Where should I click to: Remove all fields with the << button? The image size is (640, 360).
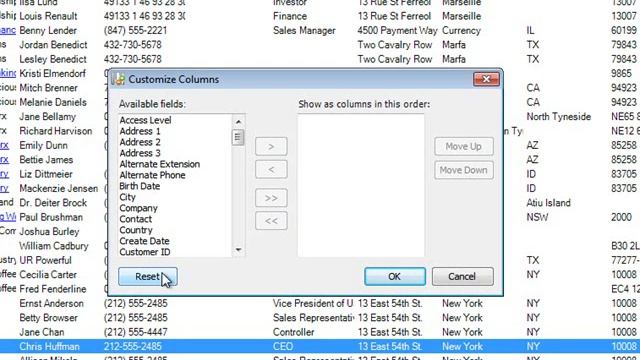(271, 221)
